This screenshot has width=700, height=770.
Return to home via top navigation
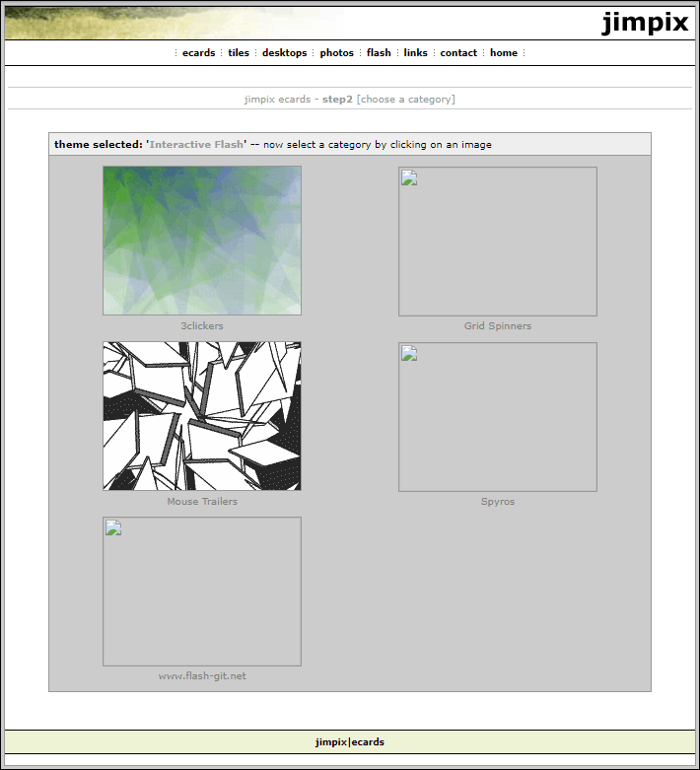pos(503,53)
